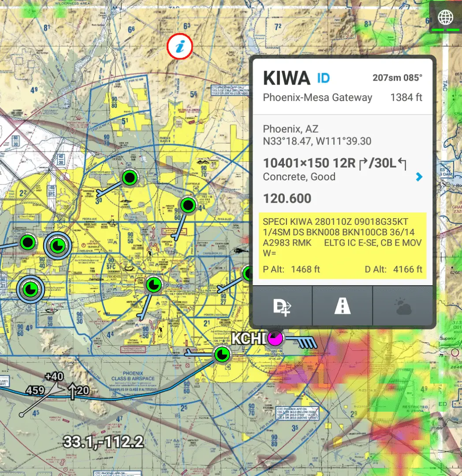Tap the Scottsdale airport weather marker
The image size is (462, 476).
coord(188,205)
